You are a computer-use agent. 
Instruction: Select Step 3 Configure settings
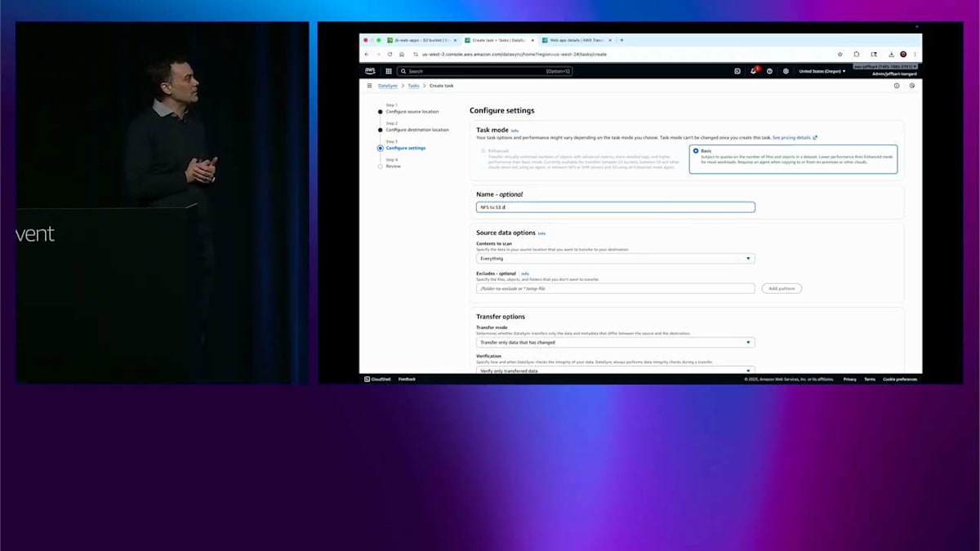click(x=405, y=149)
